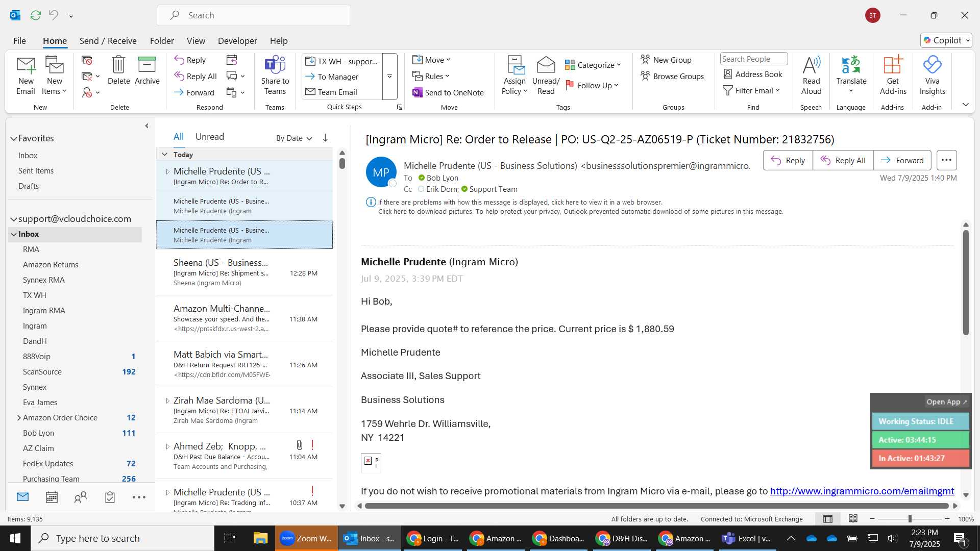Expand Amazon Order Choice folder
Image resolution: width=980 pixels, height=551 pixels.
click(18, 417)
